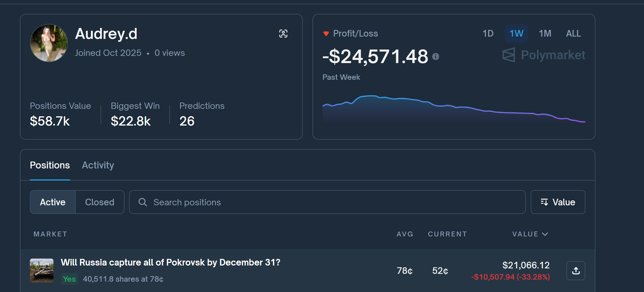This screenshot has height=292, width=644.
Task: Click the Audrey.d username heading
Action: (x=106, y=34)
